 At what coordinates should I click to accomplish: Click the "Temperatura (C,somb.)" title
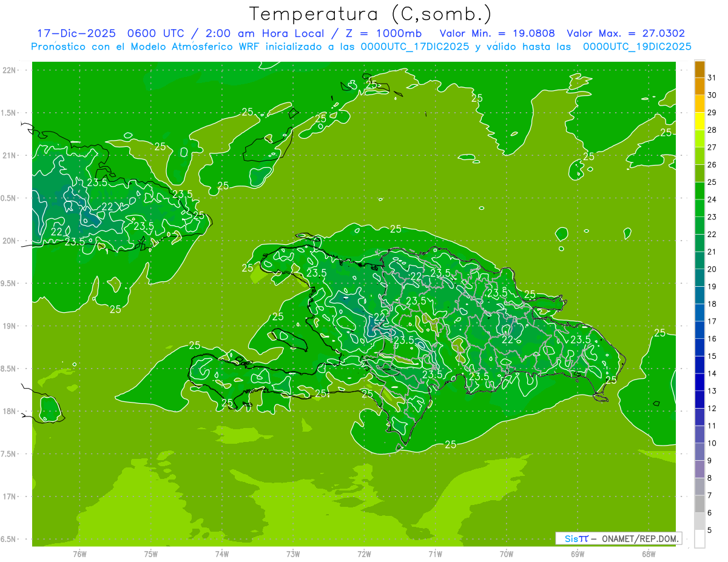coord(370,13)
